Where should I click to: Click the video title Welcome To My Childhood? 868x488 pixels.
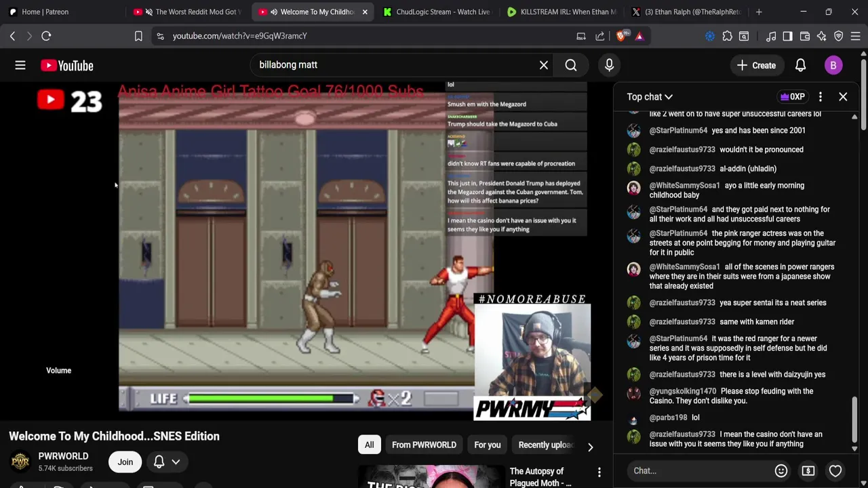coord(114,436)
